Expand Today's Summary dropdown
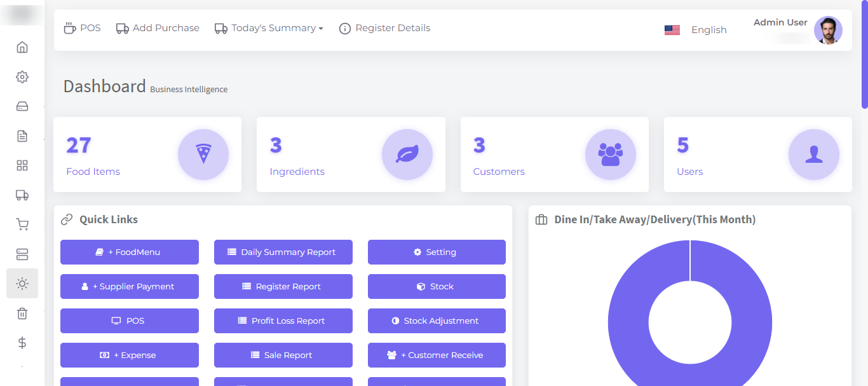This screenshot has width=868, height=386. pyautogui.click(x=269, y=29)
